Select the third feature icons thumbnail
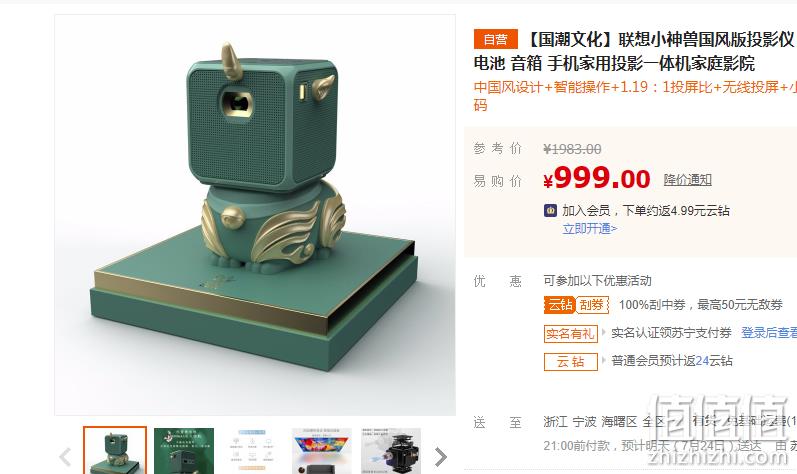797x474 pixels. (253, 451)
